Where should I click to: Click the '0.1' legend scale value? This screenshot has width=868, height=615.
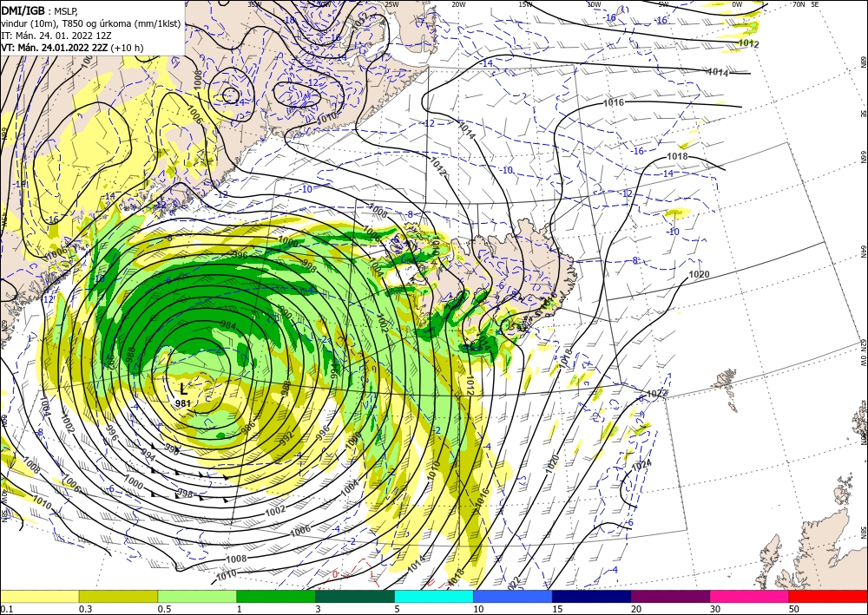click(x=5, y=609)
